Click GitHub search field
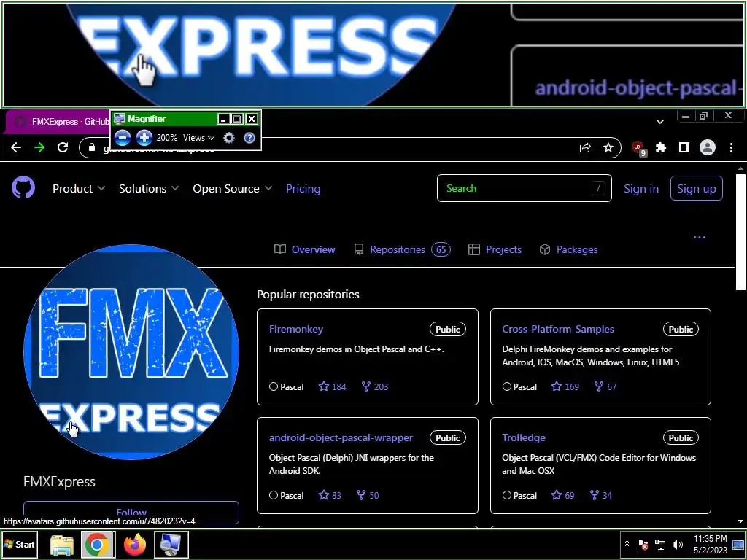This screenshot has width=747, height=560. click(x=524, y=188)
